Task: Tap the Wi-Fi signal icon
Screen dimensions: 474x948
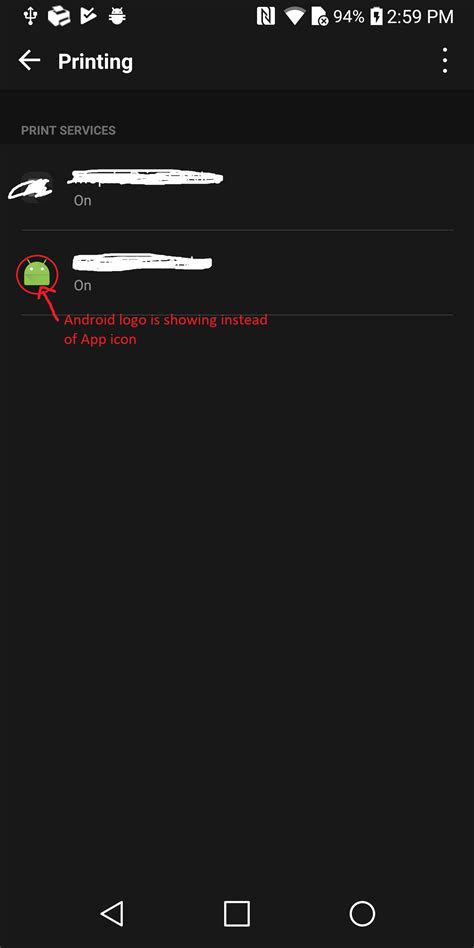Action: tap(294, 16)
